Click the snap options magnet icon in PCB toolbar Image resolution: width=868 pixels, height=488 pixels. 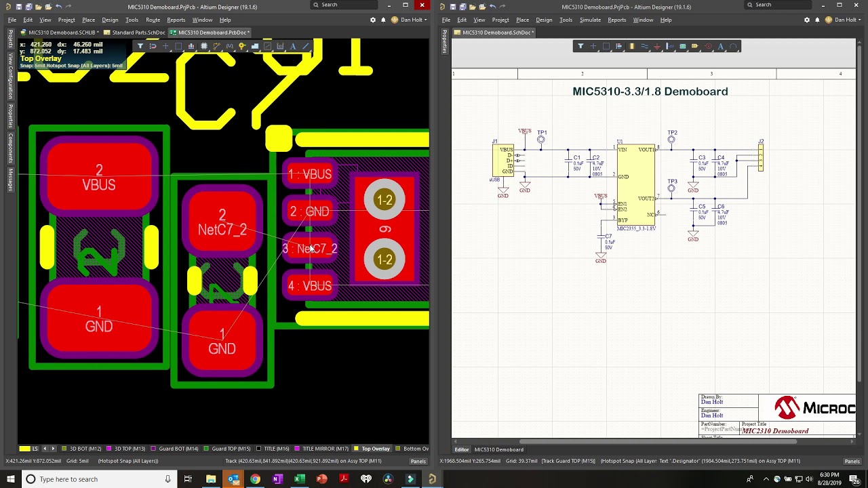(x=153, y=46)
